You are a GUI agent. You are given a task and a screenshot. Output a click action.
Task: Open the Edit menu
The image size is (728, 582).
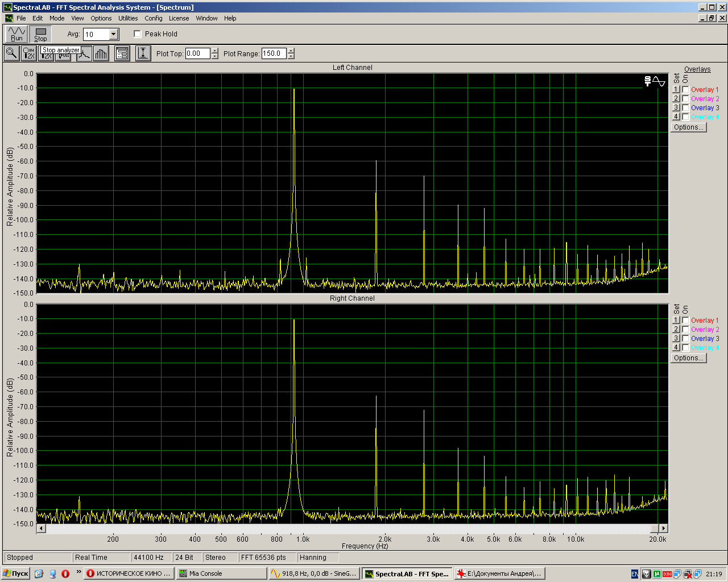pos(38,18)
